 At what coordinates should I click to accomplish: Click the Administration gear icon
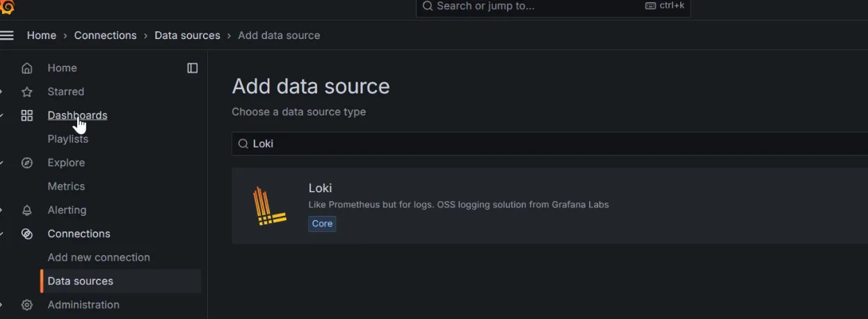coord(27,305)
